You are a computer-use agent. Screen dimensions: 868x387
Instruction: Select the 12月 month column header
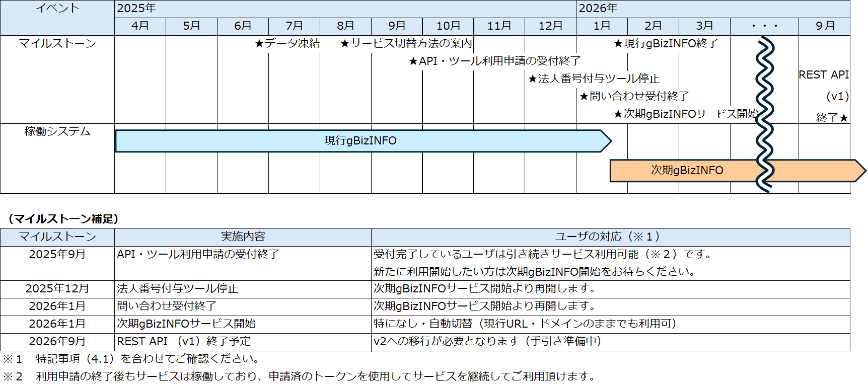(551, 26)
